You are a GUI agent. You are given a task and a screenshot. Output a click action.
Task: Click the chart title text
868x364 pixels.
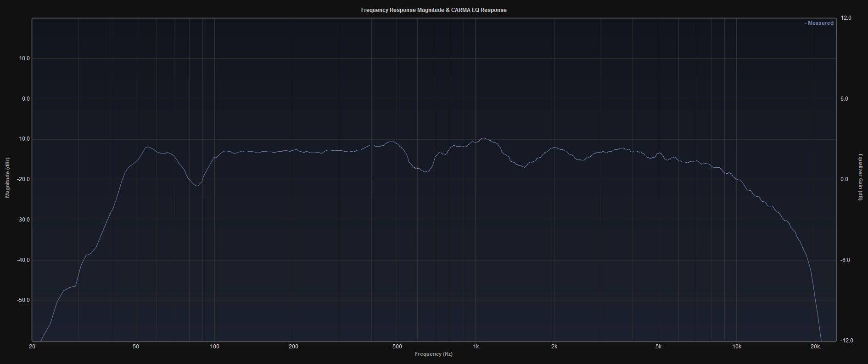(x=434, y=10)
